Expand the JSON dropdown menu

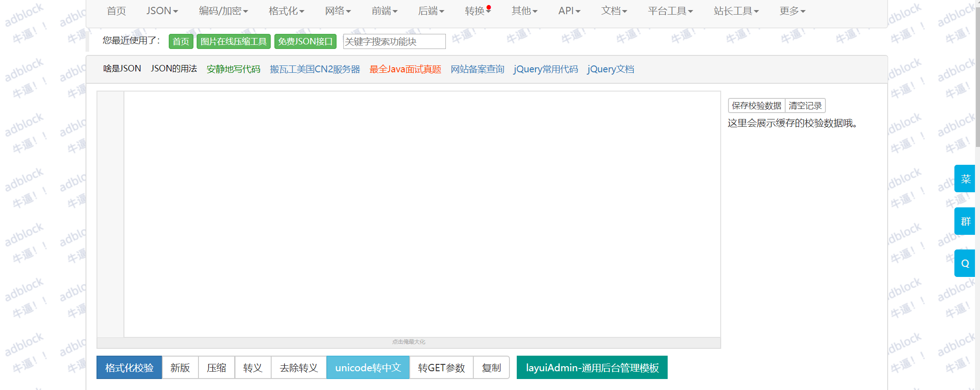(162, 11)
